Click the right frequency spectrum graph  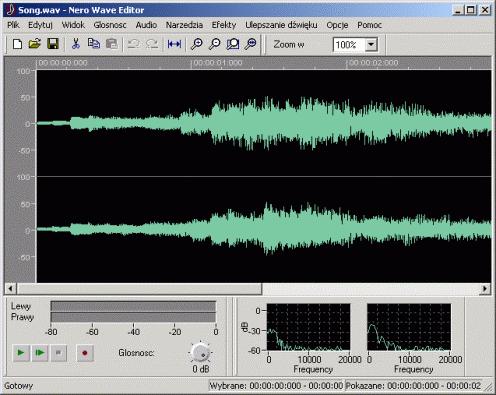[409, 327]
